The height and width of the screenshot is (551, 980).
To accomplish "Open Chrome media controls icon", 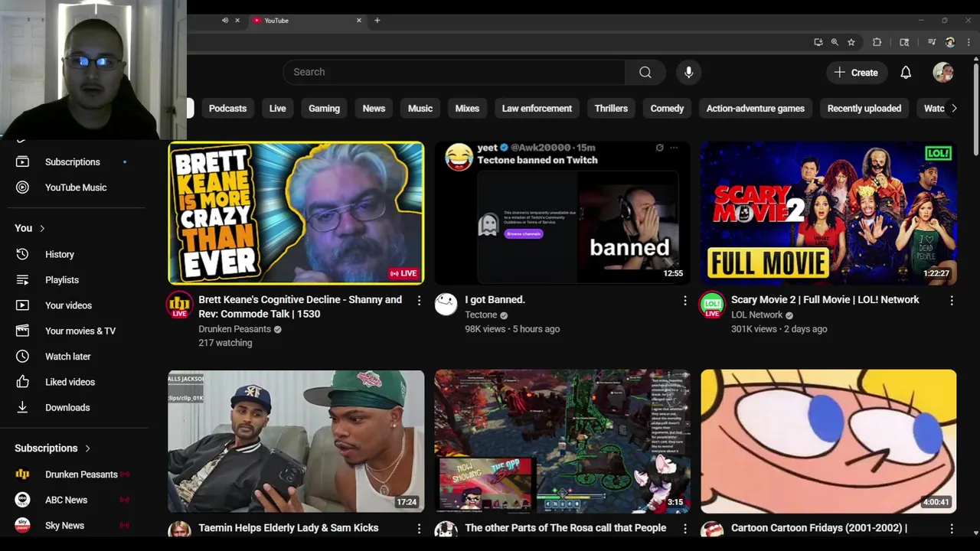I will [932, 42].
